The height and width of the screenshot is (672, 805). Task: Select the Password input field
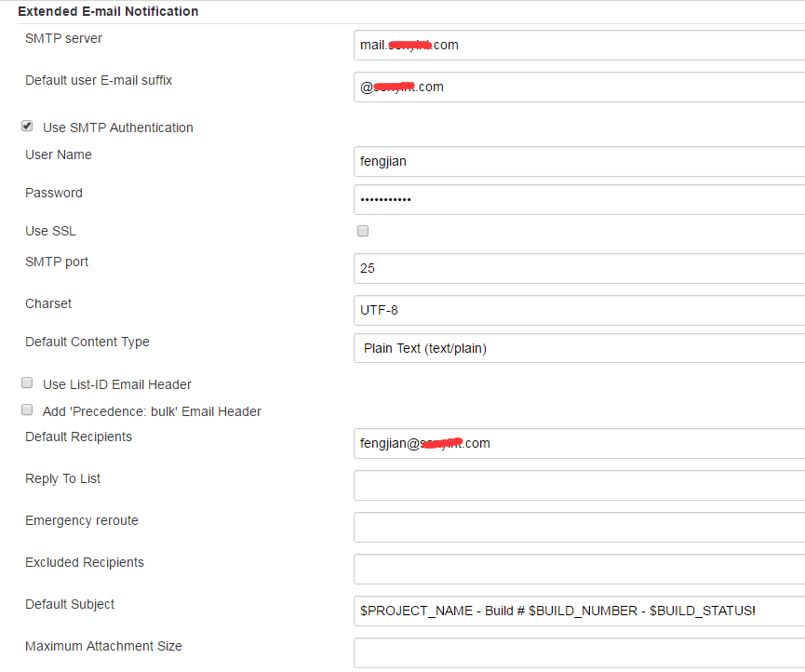(x=579, y=200)
